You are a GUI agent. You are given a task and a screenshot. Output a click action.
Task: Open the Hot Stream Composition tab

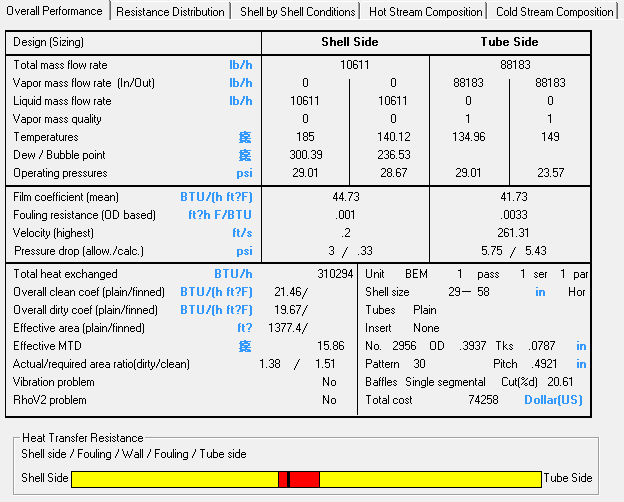coord(425,12)
